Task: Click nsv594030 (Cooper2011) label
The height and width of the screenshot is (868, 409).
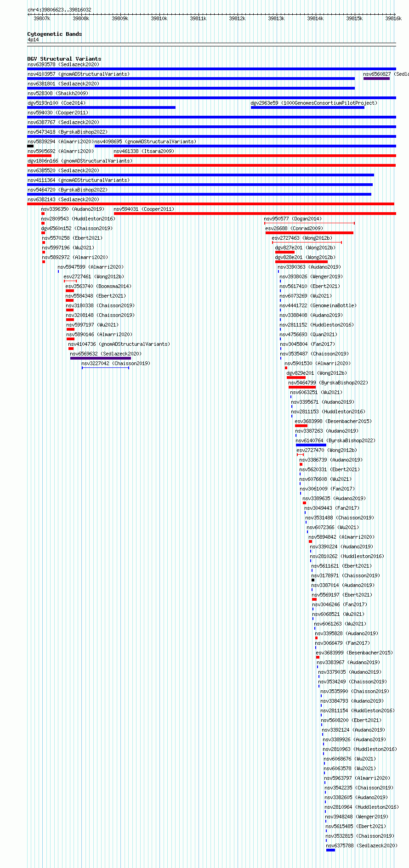Action: click(x=58, y=113)
